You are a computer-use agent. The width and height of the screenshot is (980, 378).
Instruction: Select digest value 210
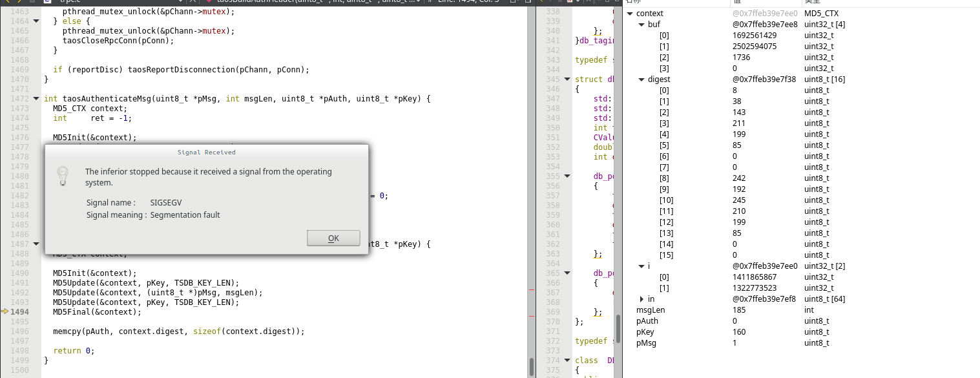739,211
